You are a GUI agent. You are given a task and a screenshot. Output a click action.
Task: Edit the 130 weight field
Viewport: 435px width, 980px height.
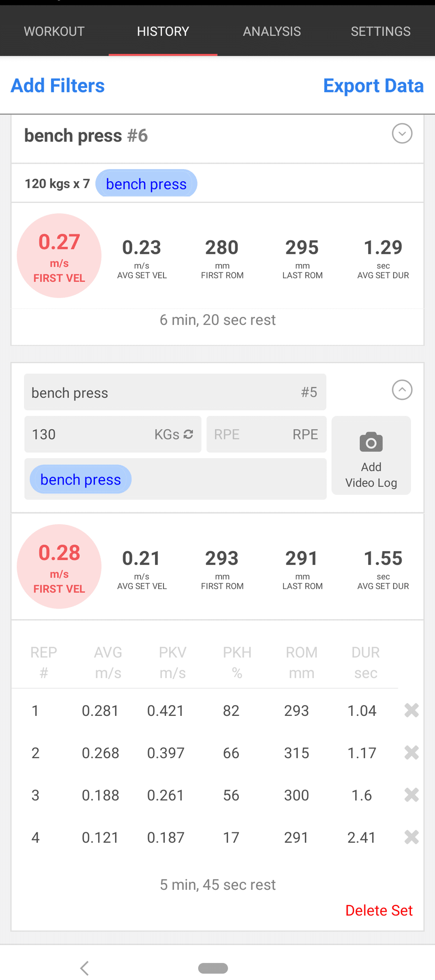pos(88,434)
